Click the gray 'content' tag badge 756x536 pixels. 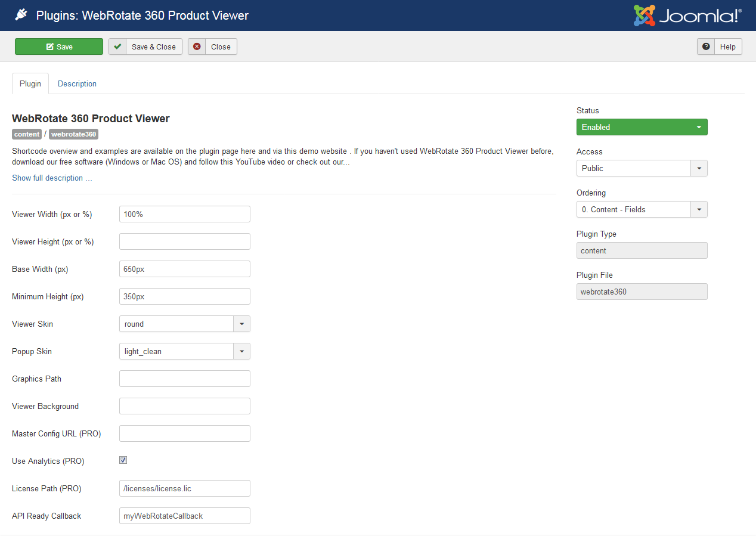click(27, 134)
